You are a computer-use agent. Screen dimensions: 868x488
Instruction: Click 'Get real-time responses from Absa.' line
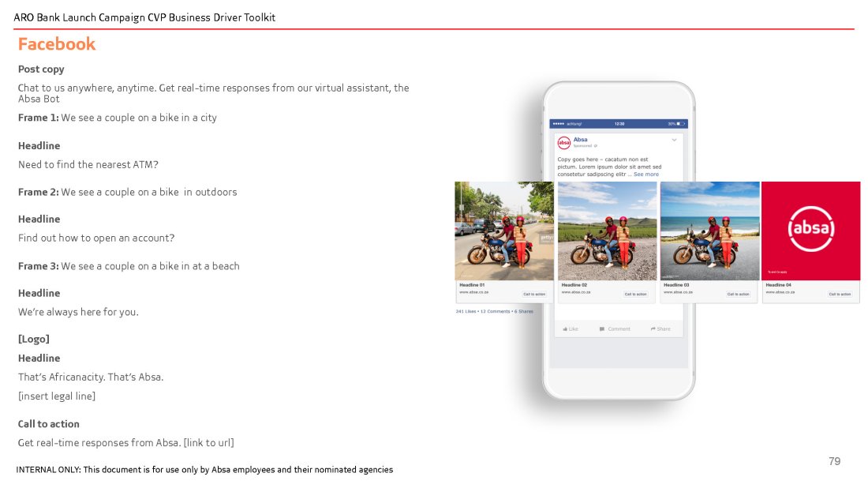99,442
